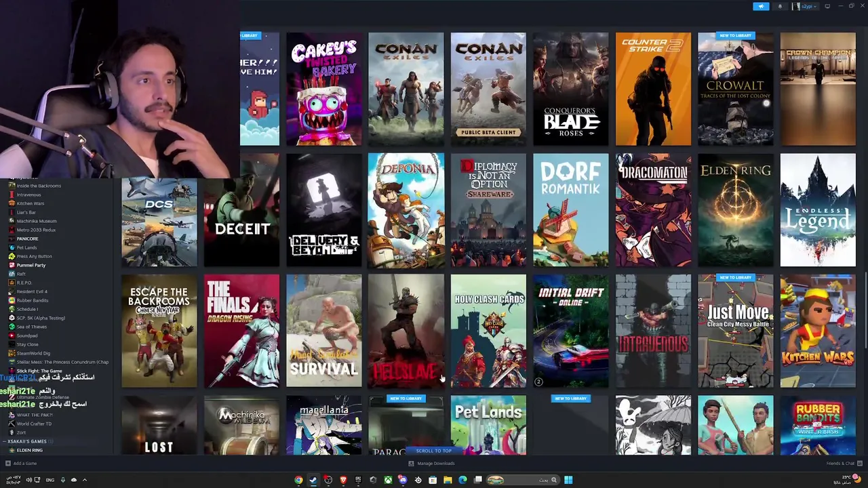Open the Friends & Chat panel
Image resolution: width=868 pixels, height=488 pixels.
coord(844,464)
